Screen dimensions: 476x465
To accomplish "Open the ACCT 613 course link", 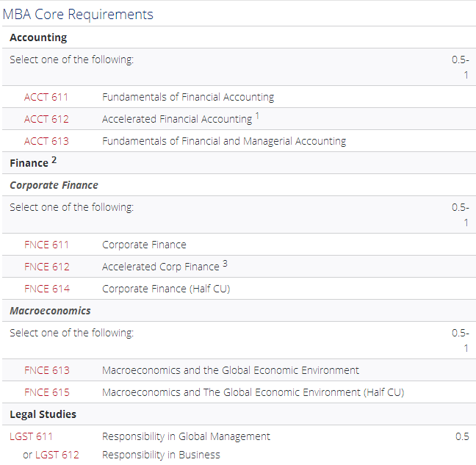I will click(46, 141).
